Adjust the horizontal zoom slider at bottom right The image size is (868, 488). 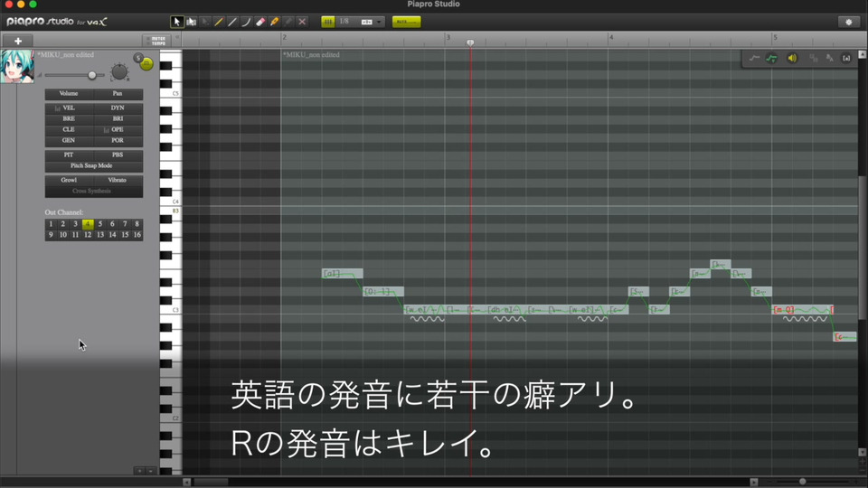802,482
